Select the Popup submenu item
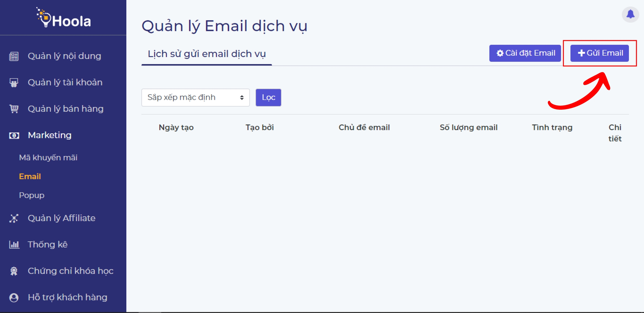644x313 pixels. point(32,195)
